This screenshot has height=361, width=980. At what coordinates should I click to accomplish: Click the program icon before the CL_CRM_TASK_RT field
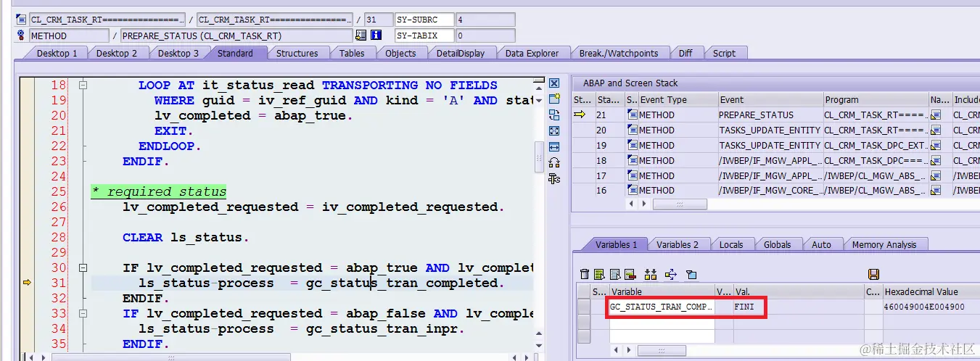21,20
